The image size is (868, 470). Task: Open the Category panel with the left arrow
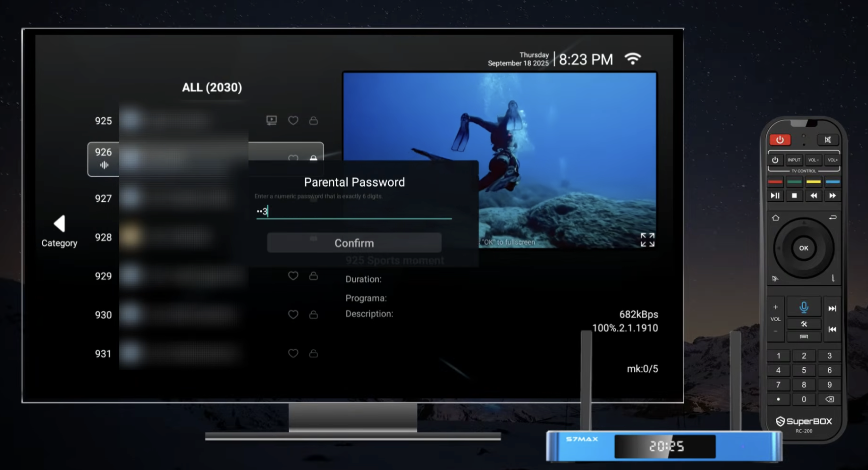point(59,224)
